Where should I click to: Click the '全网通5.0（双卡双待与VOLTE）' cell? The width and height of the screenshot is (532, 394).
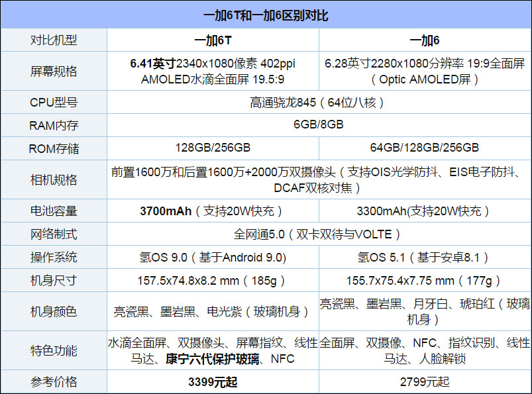(x=318, y=234)
